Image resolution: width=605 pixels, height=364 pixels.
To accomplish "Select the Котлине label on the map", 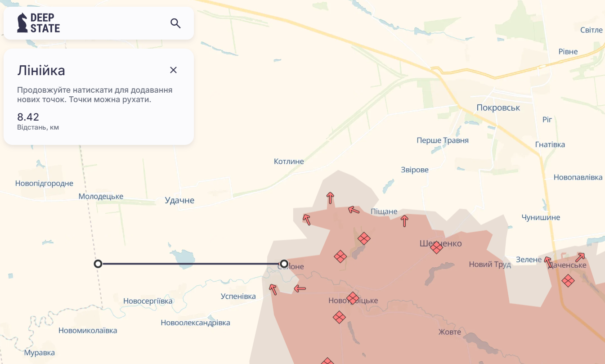I will click(289, 161).
